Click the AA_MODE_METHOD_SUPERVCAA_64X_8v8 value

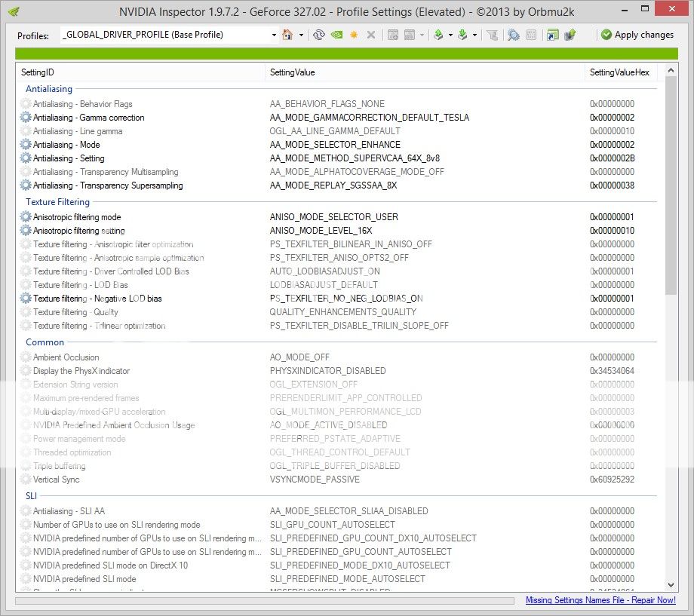coord(355,158)
